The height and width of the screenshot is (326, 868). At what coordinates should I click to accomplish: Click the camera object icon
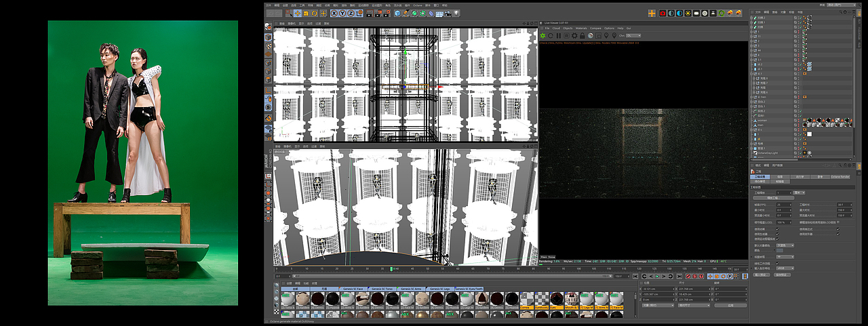click(448, 13)
